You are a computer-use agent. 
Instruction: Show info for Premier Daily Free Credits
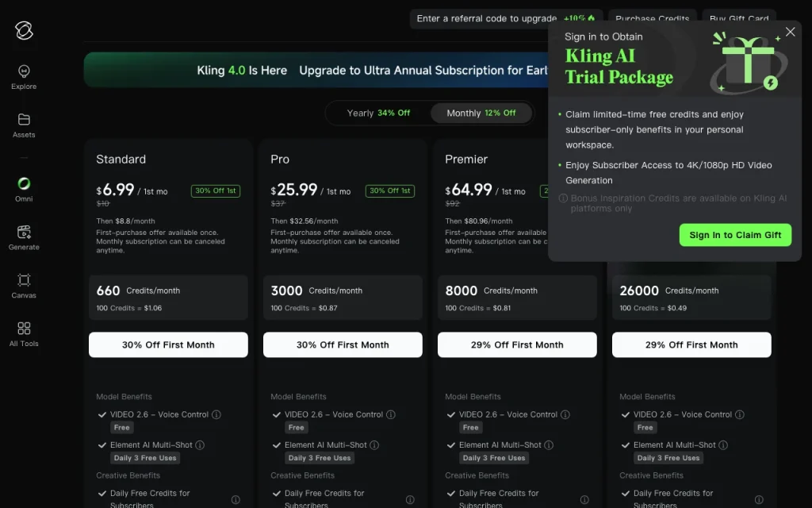[584, 500]
